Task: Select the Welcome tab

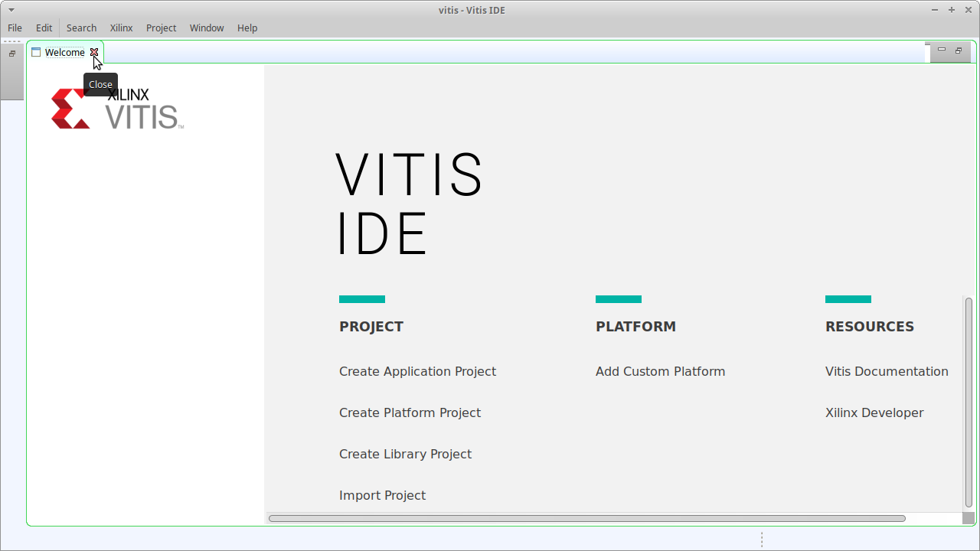Action: 64,52
